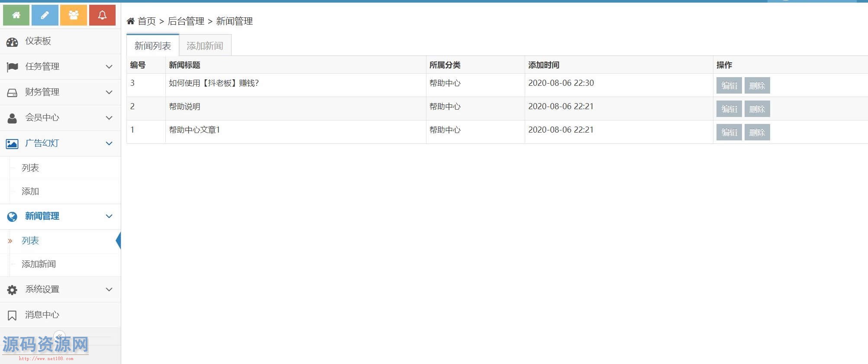Viewport: 868px width, 364px height.
Task: Click the 操作 column header
Action: 724,65
